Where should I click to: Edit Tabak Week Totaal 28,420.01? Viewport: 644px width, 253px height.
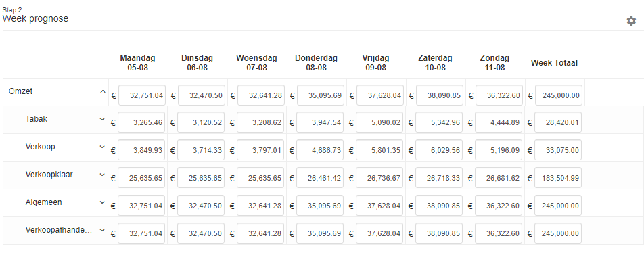(x=559, y=122)
